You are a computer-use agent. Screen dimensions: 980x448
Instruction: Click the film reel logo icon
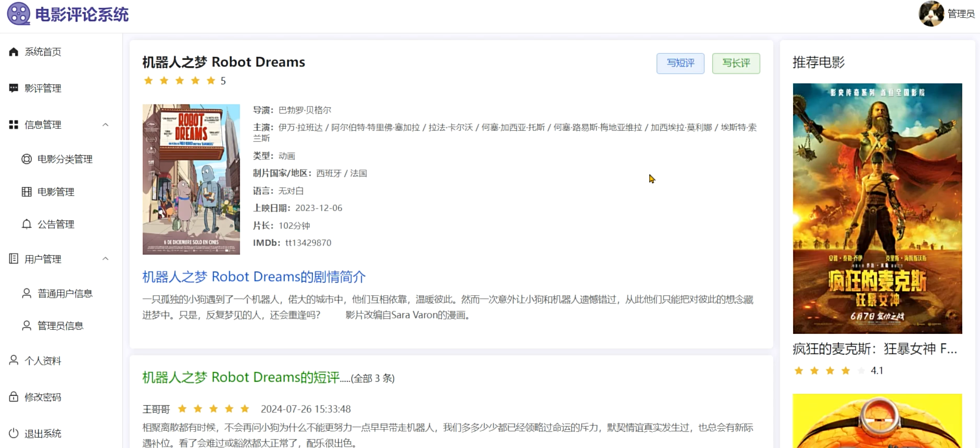pyautogui.click(x=19, y=14)
